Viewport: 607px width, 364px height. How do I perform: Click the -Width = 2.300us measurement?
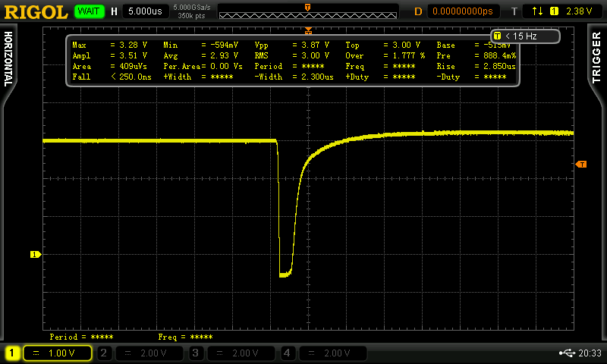[x=294, y=77]
